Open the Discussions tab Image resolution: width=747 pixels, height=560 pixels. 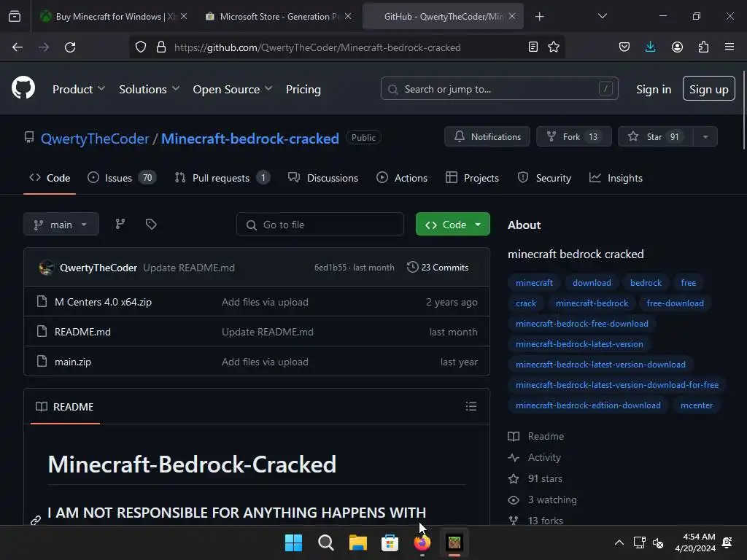point(323,178)
